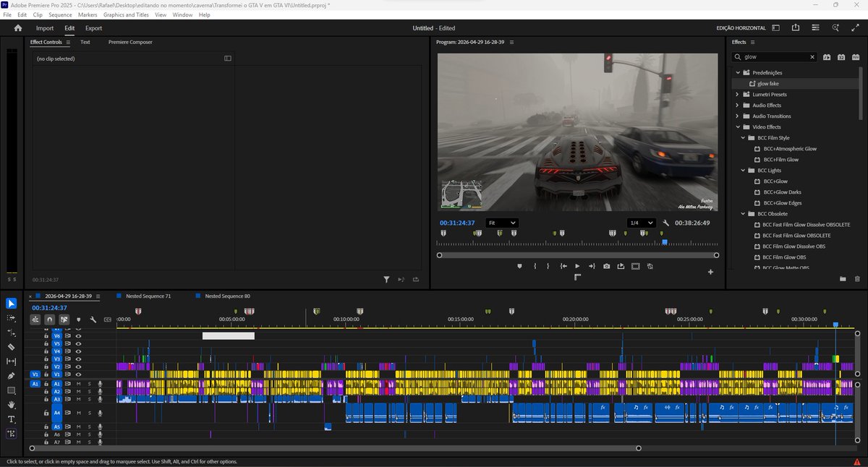Clear the glow search text
Image resolution: width=868 pixels, height=467 pixels.
click(x=812, y=56)
